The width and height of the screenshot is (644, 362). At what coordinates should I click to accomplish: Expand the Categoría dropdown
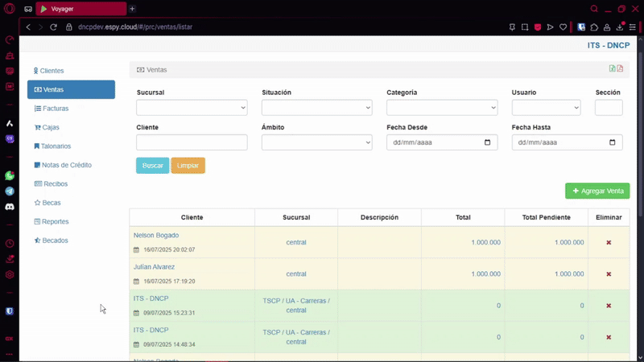441,108
